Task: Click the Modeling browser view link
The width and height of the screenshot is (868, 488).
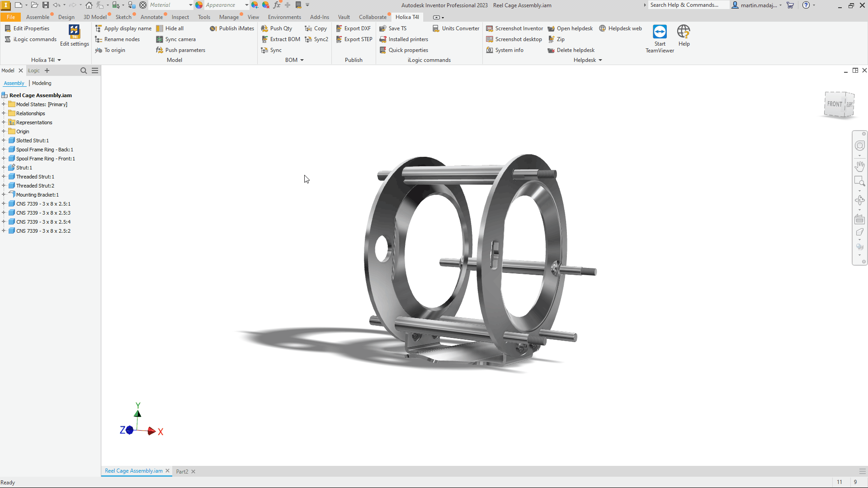Action: click(42, 83)
